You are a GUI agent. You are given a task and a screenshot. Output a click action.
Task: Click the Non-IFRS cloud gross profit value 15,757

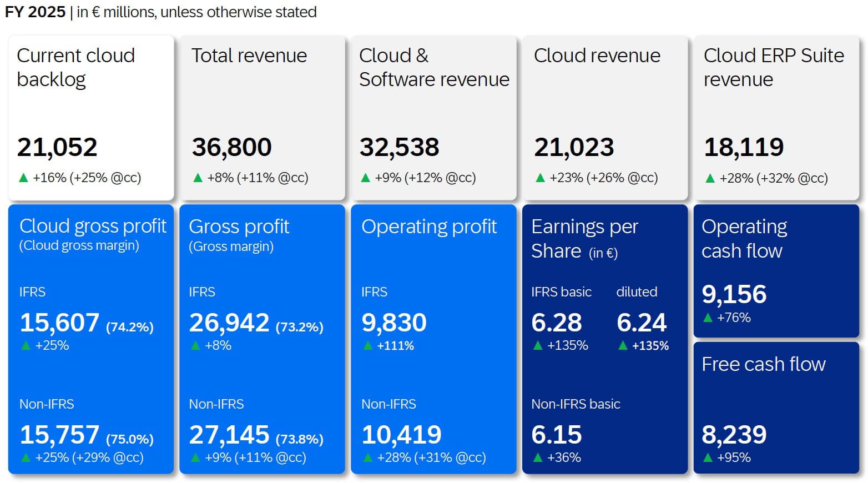pos(59,435)
